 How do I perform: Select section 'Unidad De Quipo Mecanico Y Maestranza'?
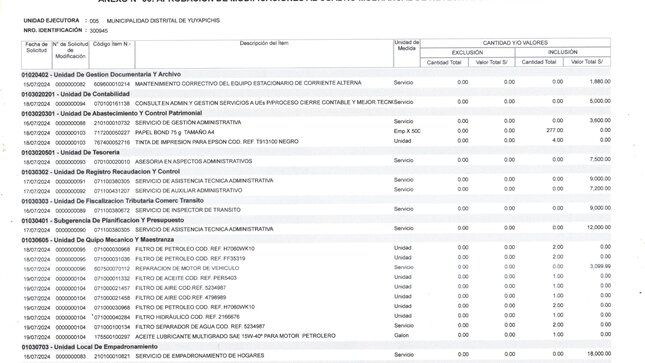click(98, 240)
